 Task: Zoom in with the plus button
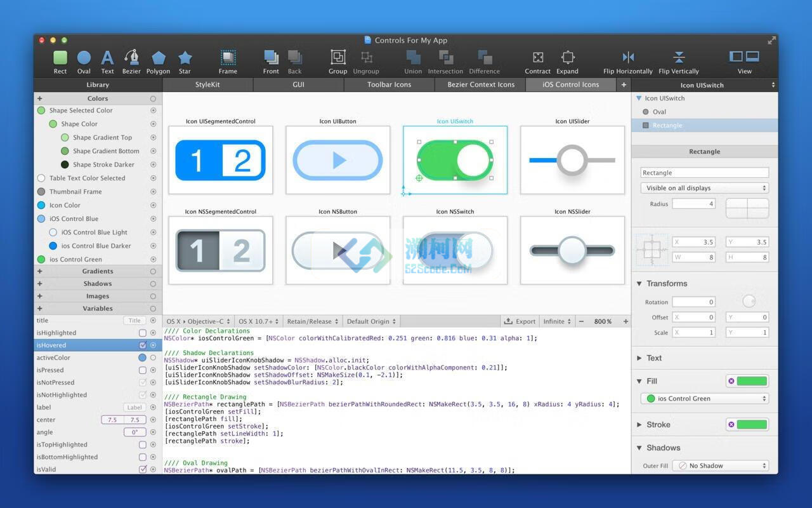pyautogui.click(x=625, y=321)
